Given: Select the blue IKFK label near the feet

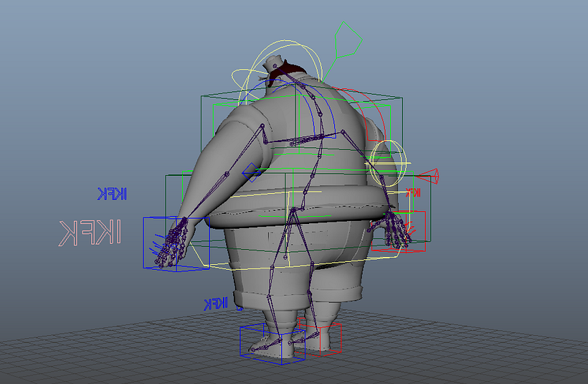Looking at the screenshot, I should tap(216, 304).
